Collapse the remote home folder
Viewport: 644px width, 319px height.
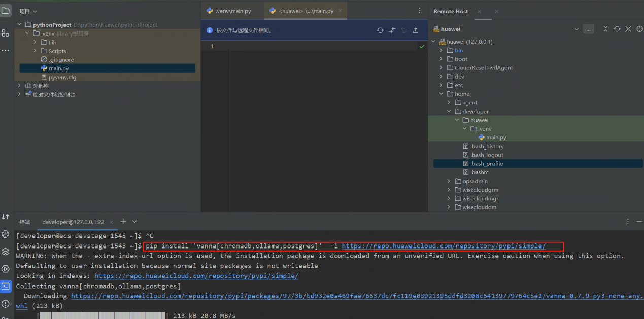coord(442,94)
